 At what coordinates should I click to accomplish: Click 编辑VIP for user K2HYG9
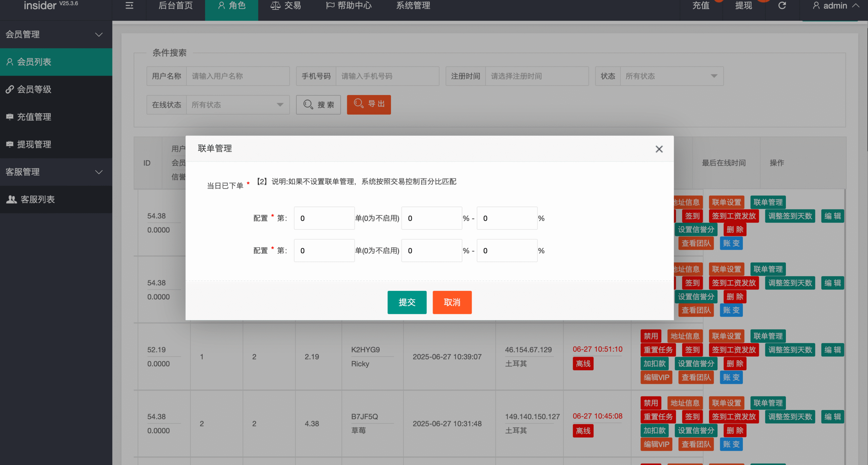pyautogui.click(x=656, y=377)
